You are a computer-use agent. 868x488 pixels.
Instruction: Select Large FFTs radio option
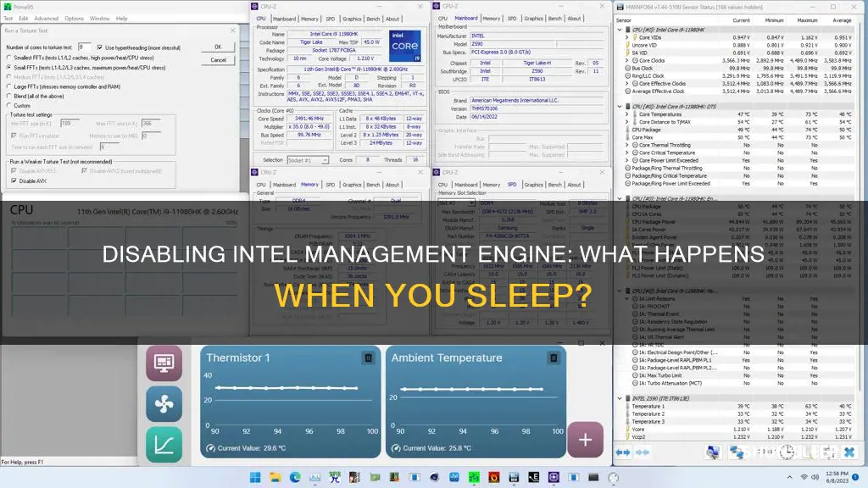click(x=8, y=87)
